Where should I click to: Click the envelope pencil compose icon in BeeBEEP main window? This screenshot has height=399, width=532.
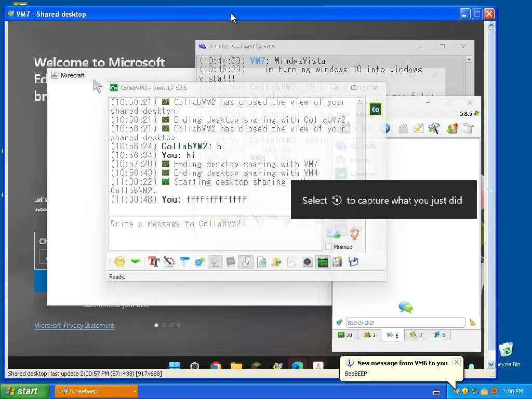[419, 129]
